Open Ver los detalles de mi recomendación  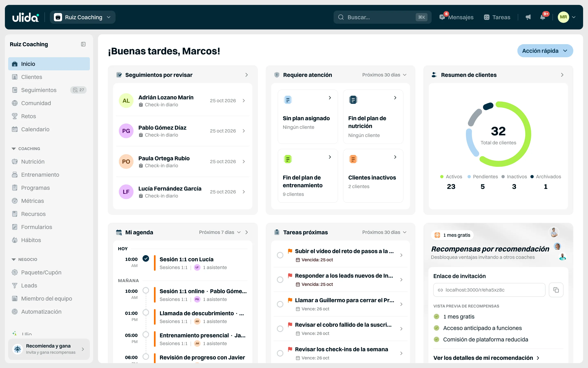[487, 358]
